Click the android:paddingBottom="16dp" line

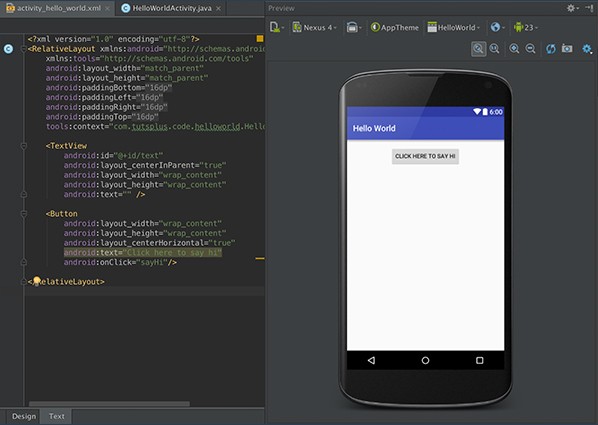[109, 88]
